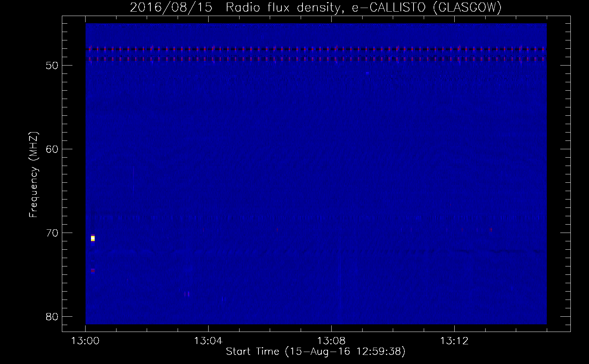Click the "Start Time (15-Aug-16 12:59:38)" axis label
589x364 pixels.
pos(316,352)
